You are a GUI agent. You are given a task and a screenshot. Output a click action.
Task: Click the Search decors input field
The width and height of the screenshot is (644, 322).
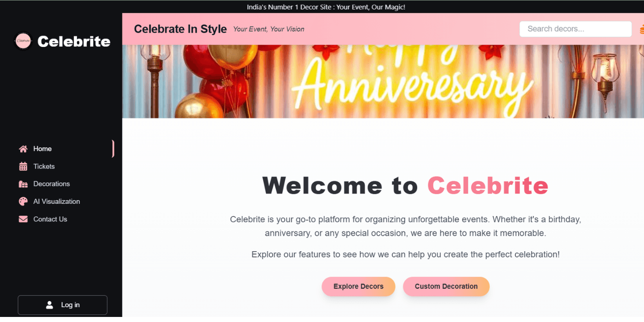coord(575,29)
